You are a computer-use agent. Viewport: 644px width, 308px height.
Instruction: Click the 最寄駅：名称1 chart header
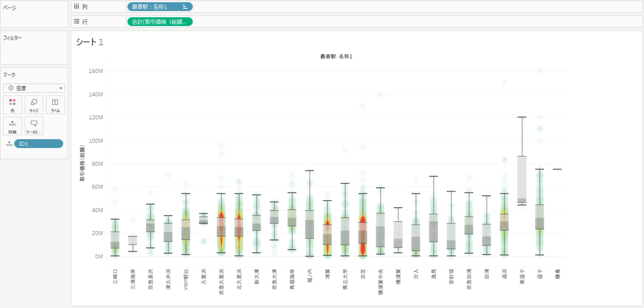click(336, 56)
